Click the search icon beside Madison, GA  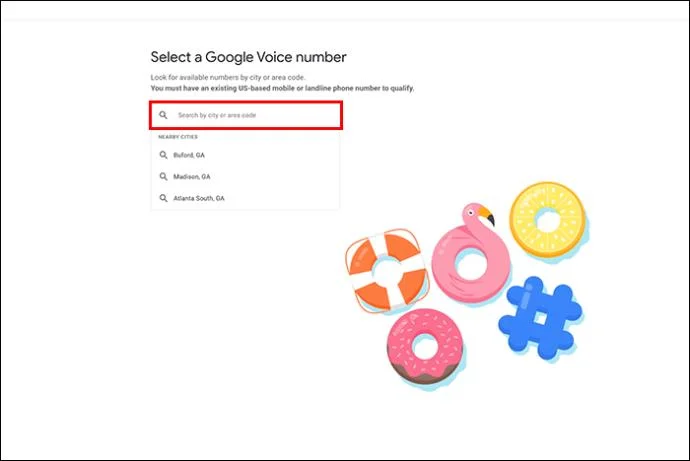[163, 177]
